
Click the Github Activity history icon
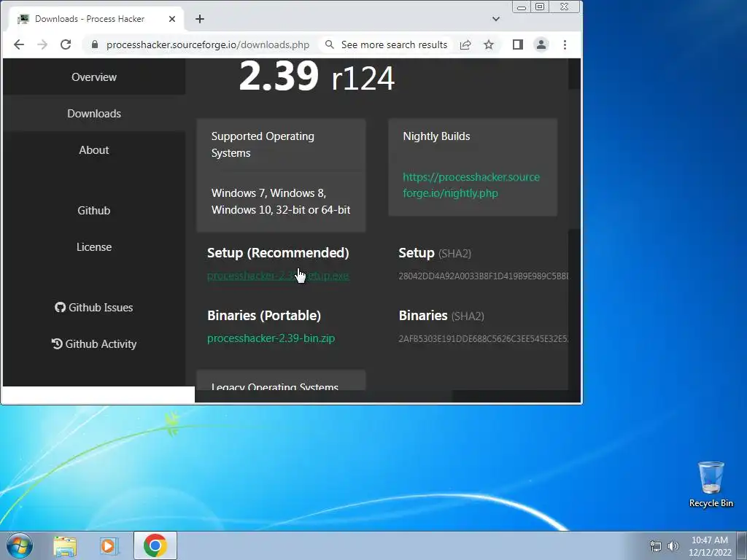click(57, 344)
